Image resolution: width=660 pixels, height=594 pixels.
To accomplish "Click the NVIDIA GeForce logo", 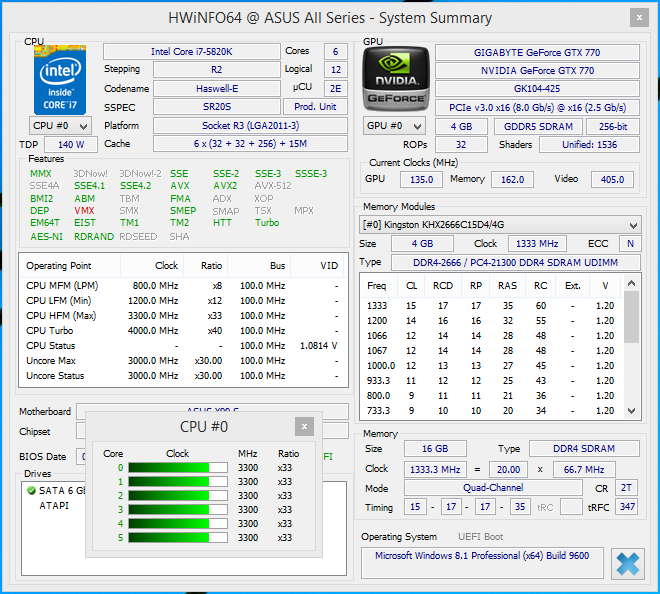I will click(x=395, y=79).
